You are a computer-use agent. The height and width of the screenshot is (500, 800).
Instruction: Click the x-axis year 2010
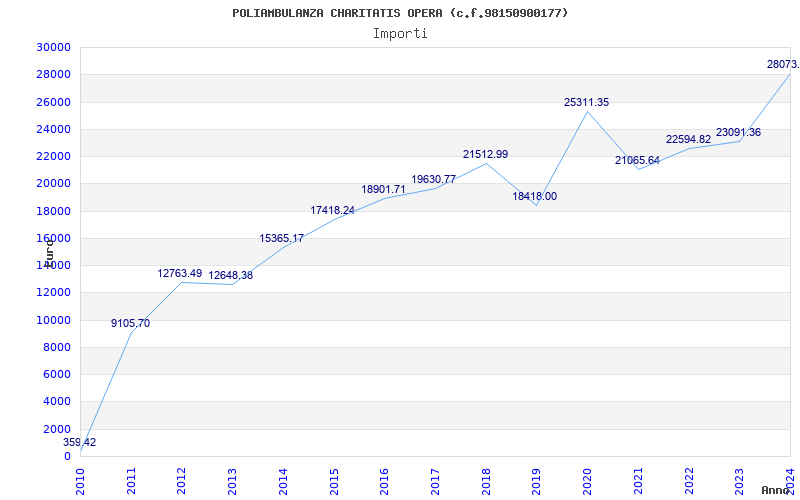80,481
